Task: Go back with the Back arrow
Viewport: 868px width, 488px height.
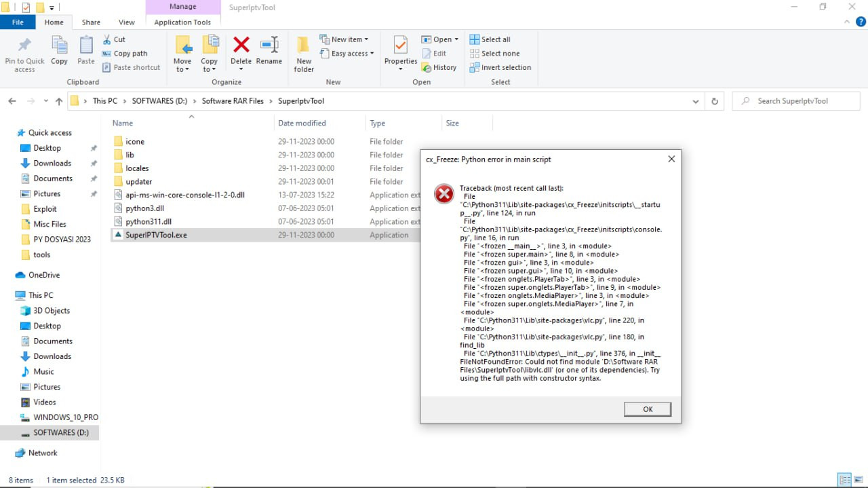Action: tap(12, 101)
